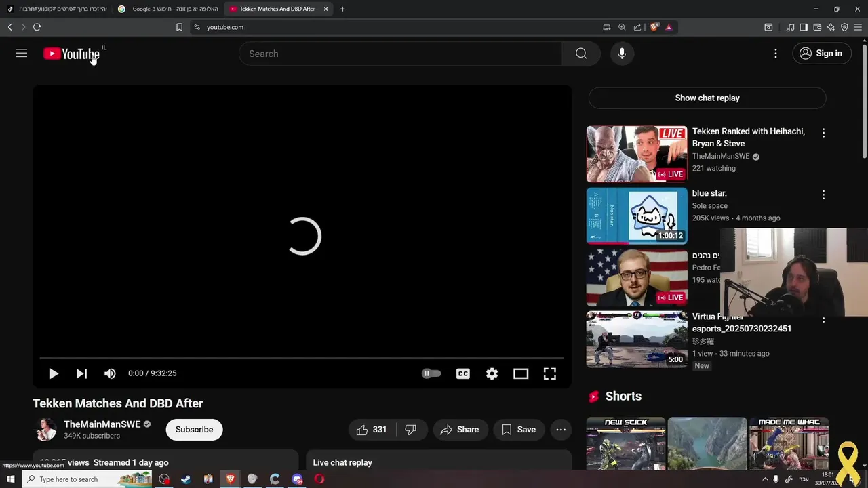Open Brave Shields lion icon
Image resolution: width=868 pixels, height=488 pixels.
[x=654, y=27]
